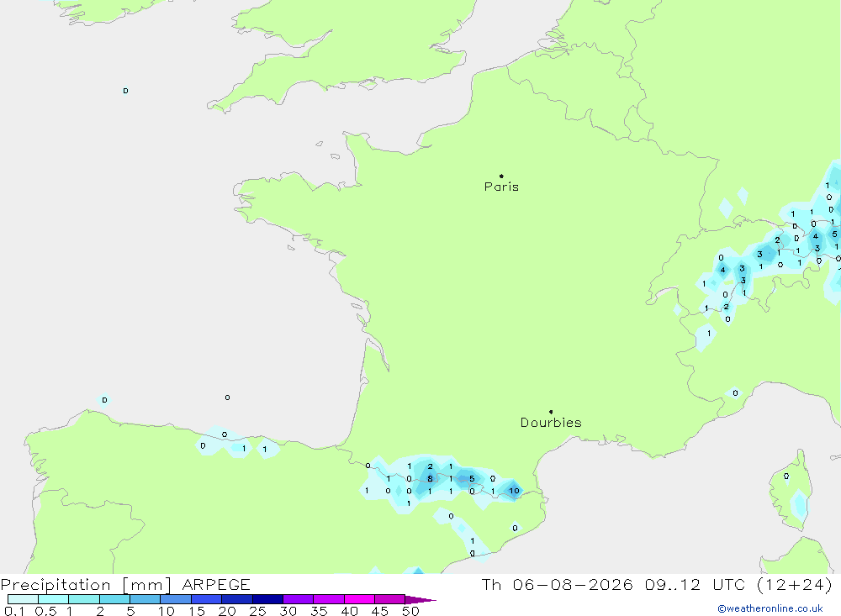Click the arrow tip beyond 50 on legend
The width and height of the screenshot is (841, 616).
coord(421,599)
